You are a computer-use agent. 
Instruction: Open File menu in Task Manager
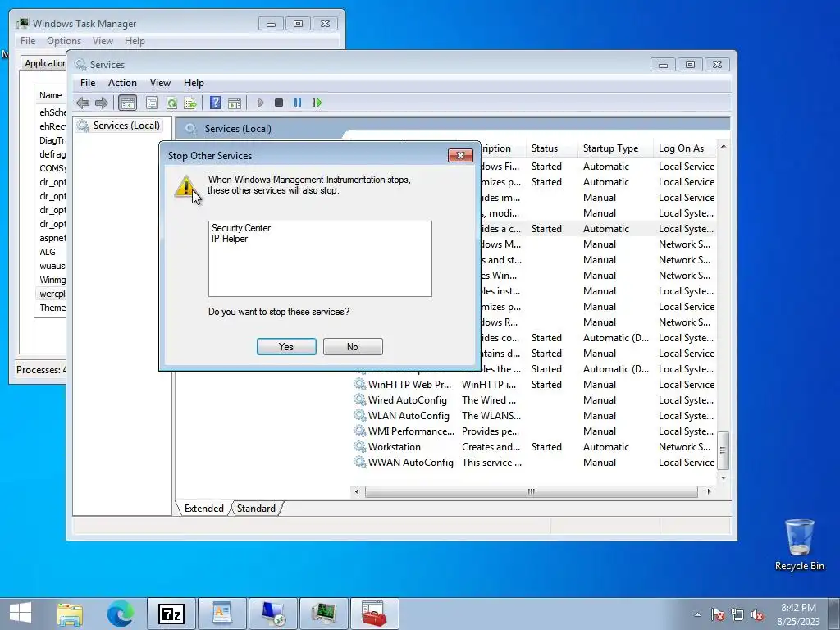tap(28, 41)
